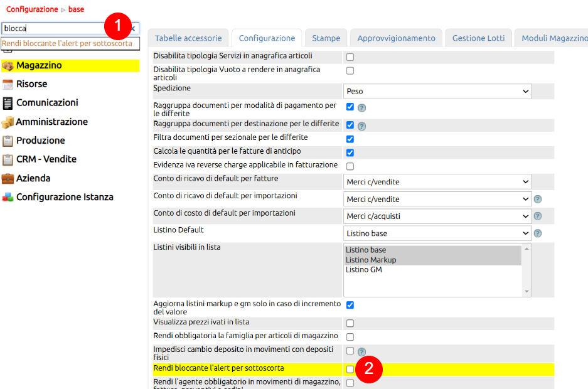Open Conto di ricavo per importazioni dropdown
The height and width of the screenshot is (389, 588).
pos(437,199)
